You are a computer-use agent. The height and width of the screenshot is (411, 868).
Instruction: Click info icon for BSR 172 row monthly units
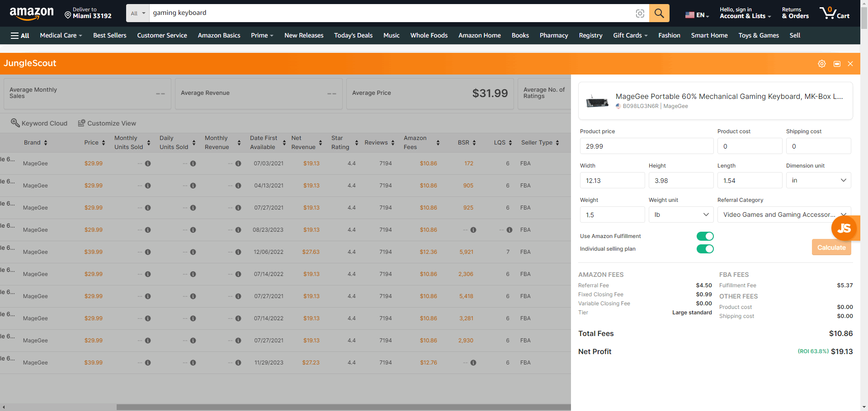tap(148, 163)
